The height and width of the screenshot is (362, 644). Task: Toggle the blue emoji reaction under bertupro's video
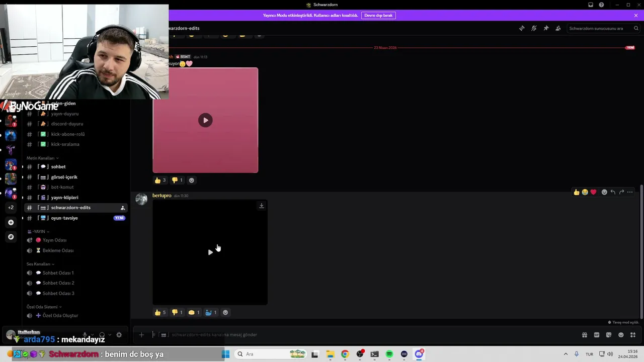211,312
